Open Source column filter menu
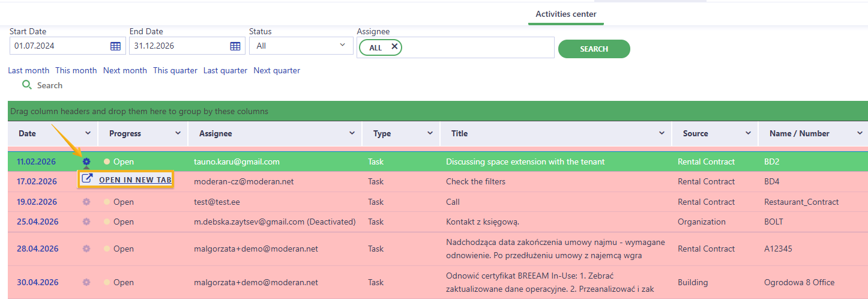Viewport: 868px width, 299px height. tap(748, 133)
